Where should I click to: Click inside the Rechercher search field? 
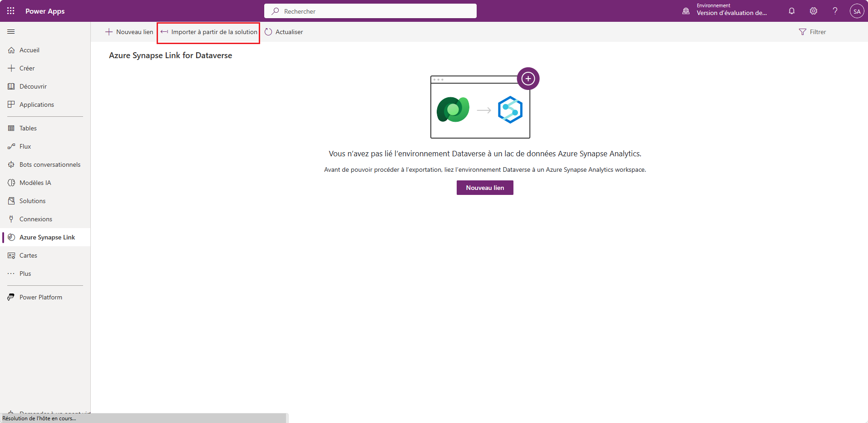click(x=370, y=11)
